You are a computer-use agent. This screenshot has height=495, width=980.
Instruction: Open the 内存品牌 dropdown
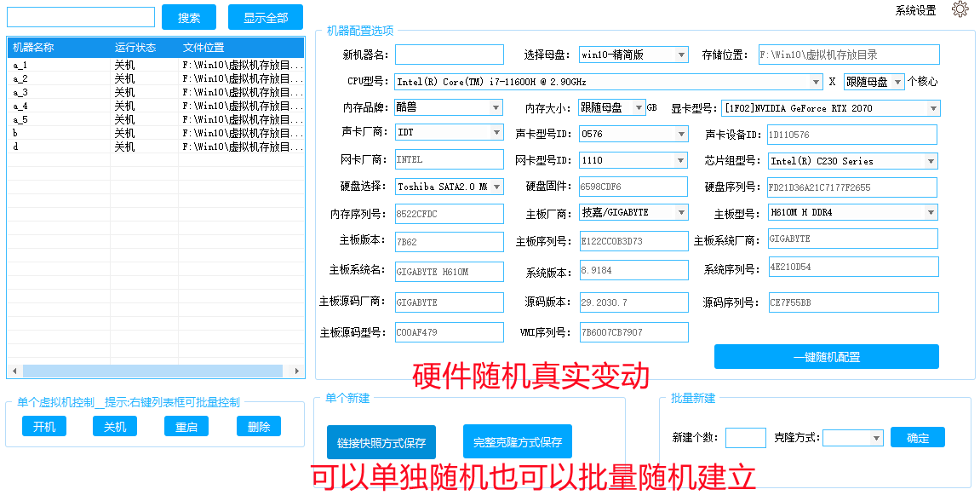click(x=496, y=107)
